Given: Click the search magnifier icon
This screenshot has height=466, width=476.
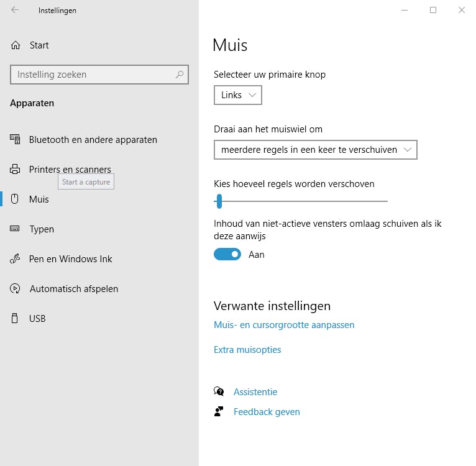Looking at the screenshot, I should click(x=180, y=75).
